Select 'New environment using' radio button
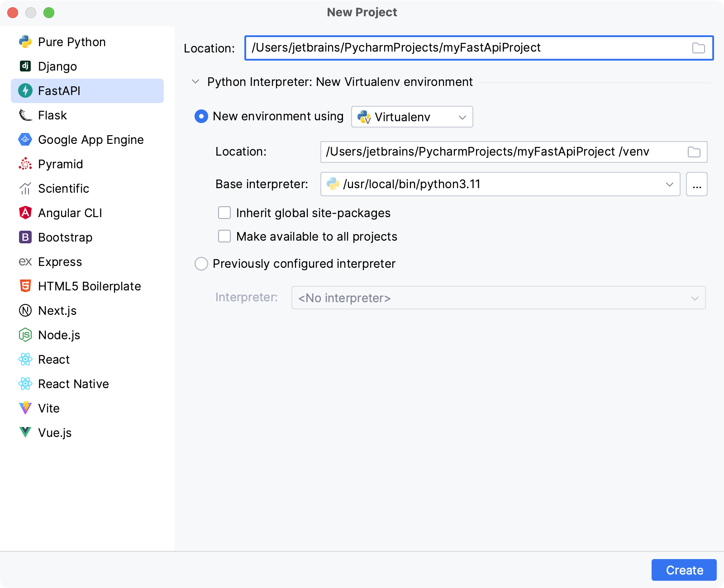724x588 pixels. coord(201,116)
